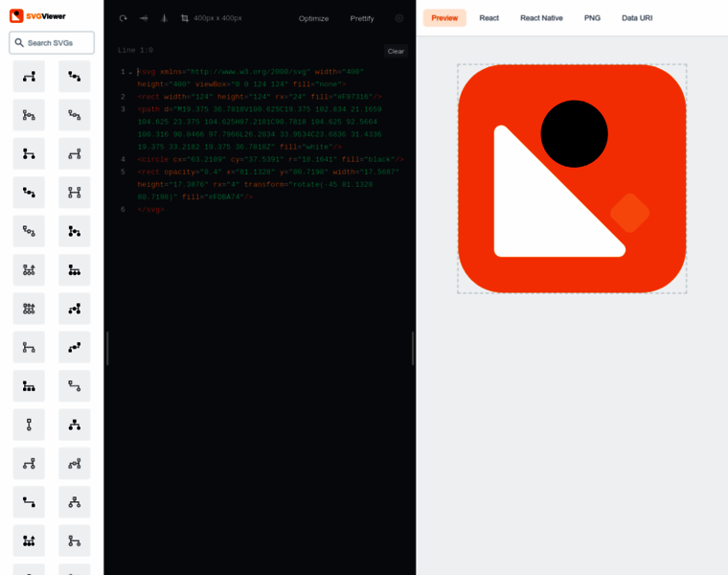Image resolution: width=728 pixels, height=575 pixels.
Task: Click the rendered orange SVG preview image
Action: (x=572, y=179)
